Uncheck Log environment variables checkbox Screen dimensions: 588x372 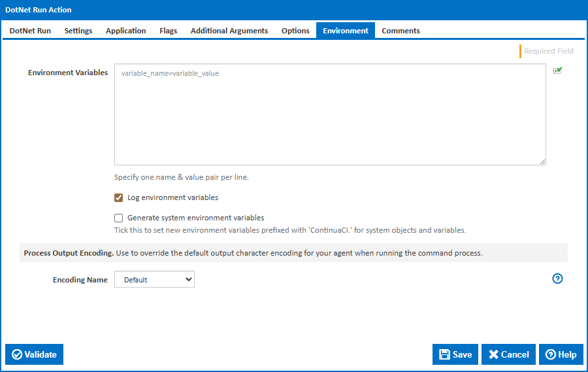point(118,198)
